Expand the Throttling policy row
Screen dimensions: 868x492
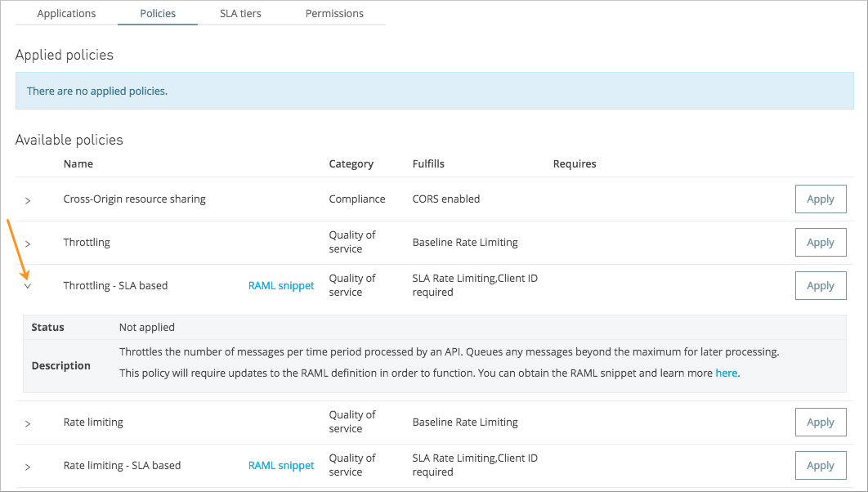pos(28,242)
